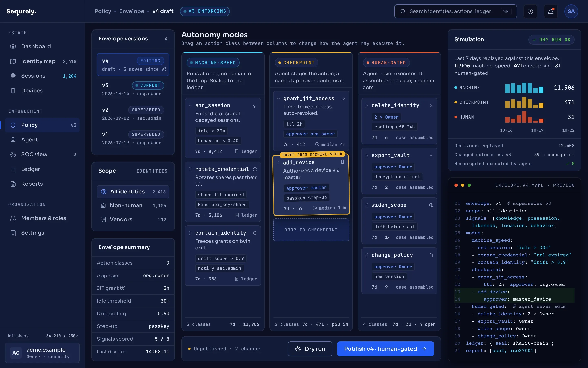The width and height of the screenshot is (588, 368).
Task: Open Identity map in the sidebar
Action: click(42, 61)
